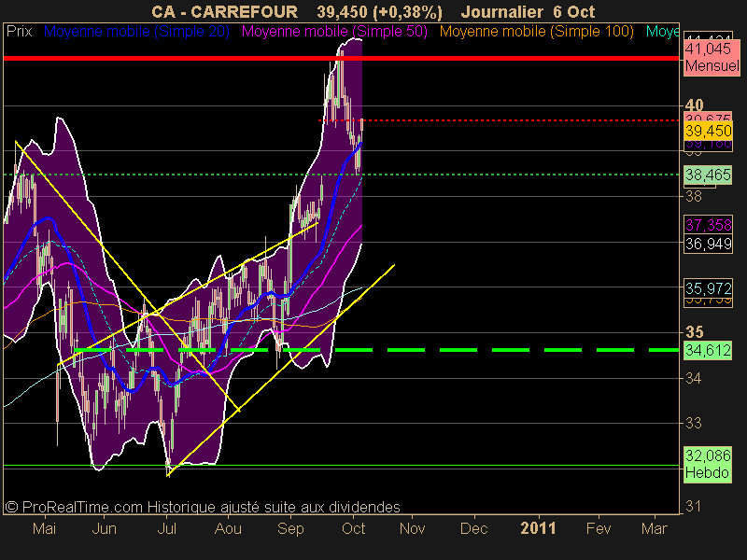Click the 32,086 Hebdo price label
This screenshot has height=560, width=747.
click(x=708, y=464)
